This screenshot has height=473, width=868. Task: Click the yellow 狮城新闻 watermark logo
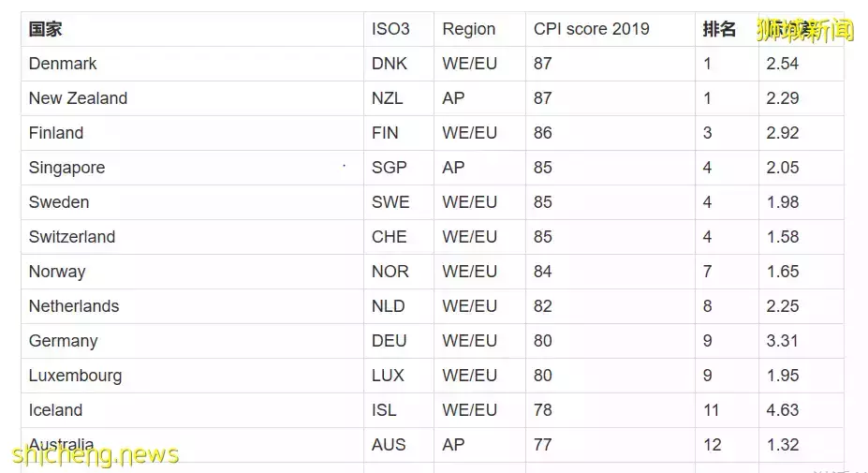click(805, 29)
